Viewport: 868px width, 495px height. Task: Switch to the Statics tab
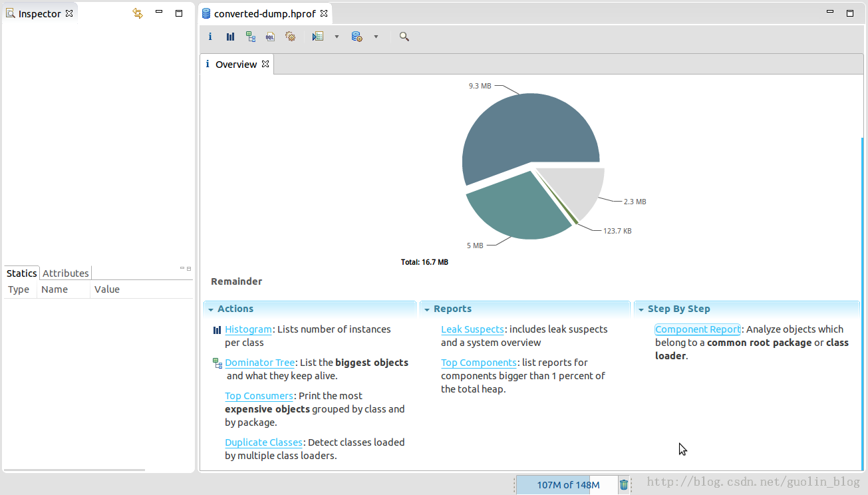[x=22, y=273]
